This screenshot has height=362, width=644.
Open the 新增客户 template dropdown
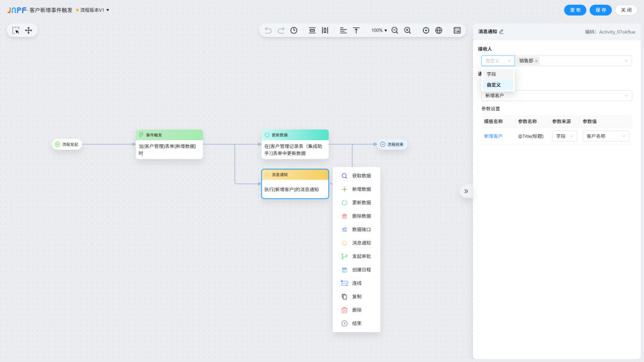pos(556,96)
